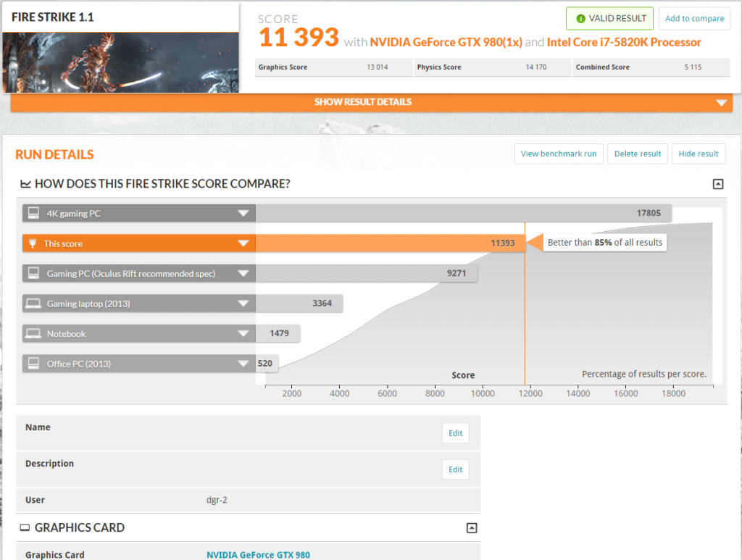Click the desktop icon on 4K gaming PC row
Screen dimensions: 742x560
coord(33,213)
